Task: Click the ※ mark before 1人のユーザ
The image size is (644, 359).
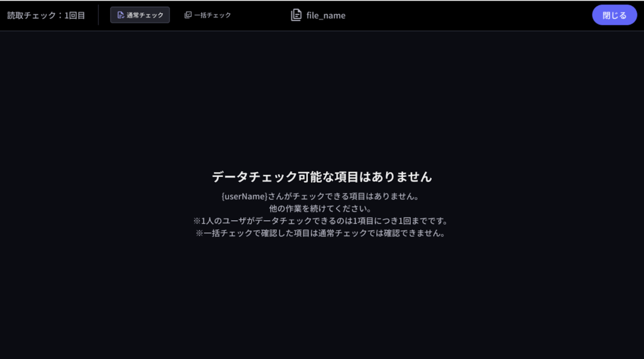Action: tap(197, 221)
